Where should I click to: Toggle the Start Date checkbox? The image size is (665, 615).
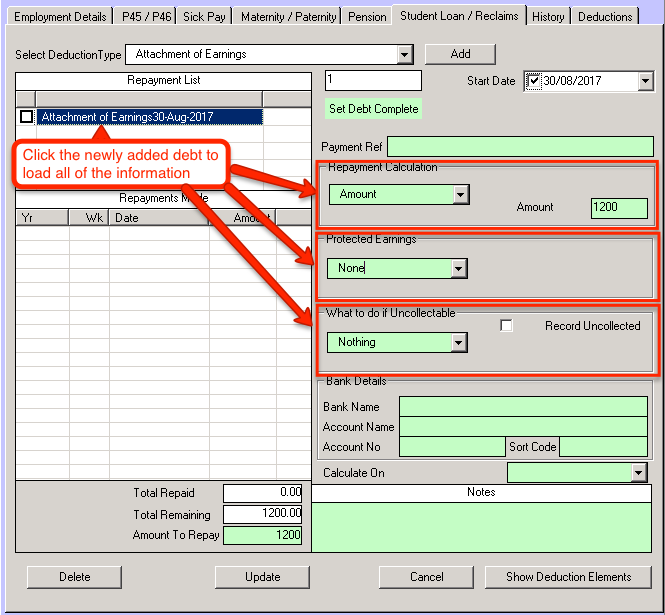534,81
